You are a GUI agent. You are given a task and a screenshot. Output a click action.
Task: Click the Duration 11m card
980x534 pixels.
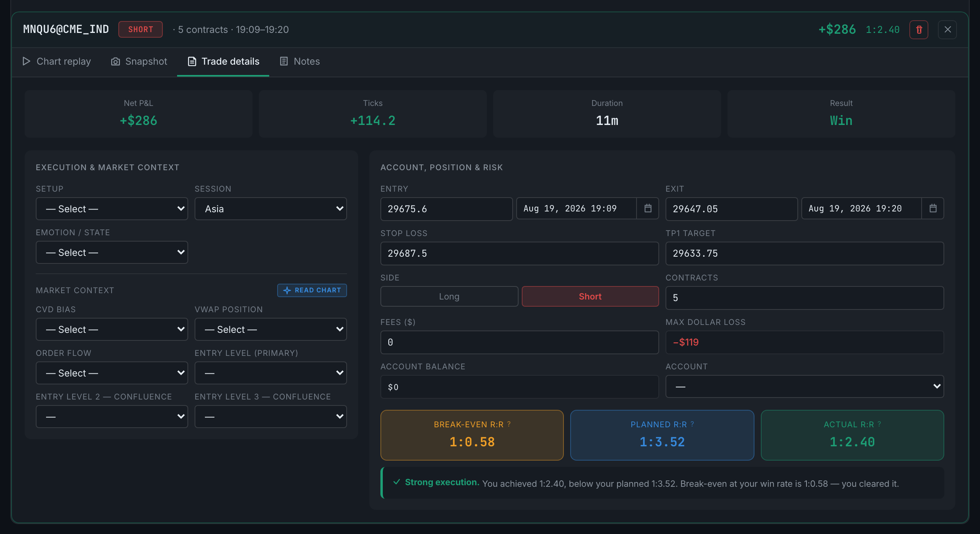click(x=607, y=113)
